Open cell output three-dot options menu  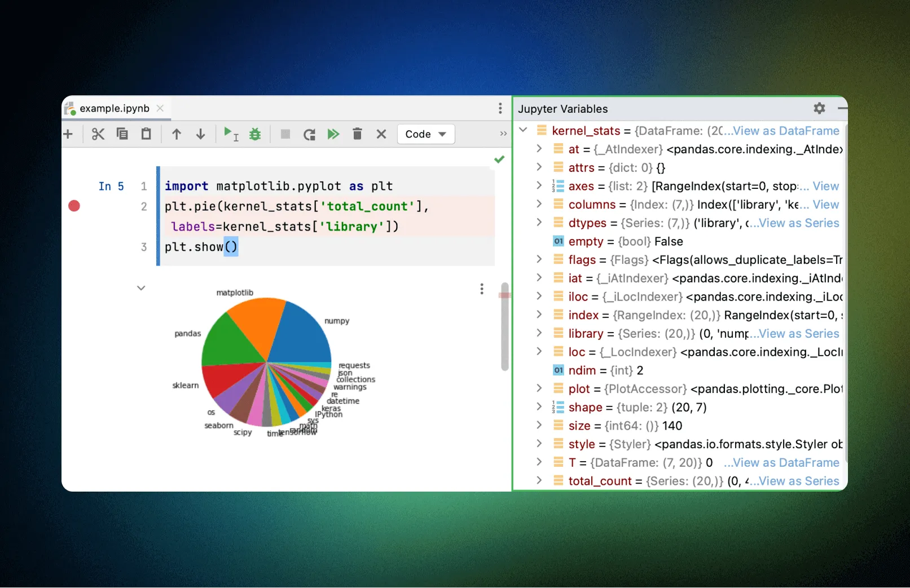pyautogui.click(x=482, y=289)
